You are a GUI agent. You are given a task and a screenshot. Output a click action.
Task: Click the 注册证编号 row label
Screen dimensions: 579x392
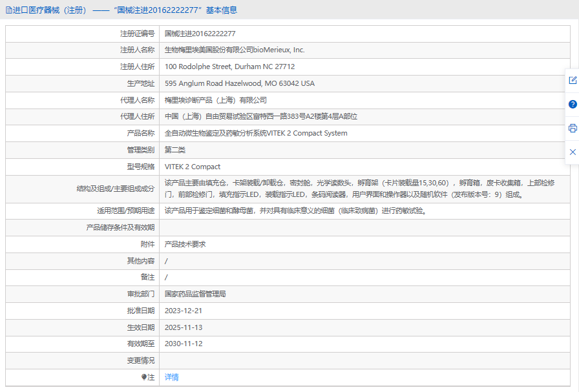[138, 34]
